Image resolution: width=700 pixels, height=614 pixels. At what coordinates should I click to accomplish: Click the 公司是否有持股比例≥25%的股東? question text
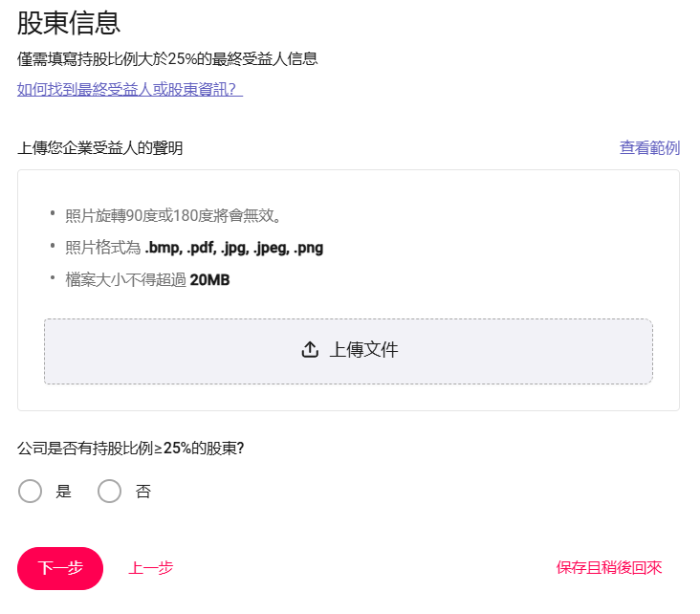[131, 448]
